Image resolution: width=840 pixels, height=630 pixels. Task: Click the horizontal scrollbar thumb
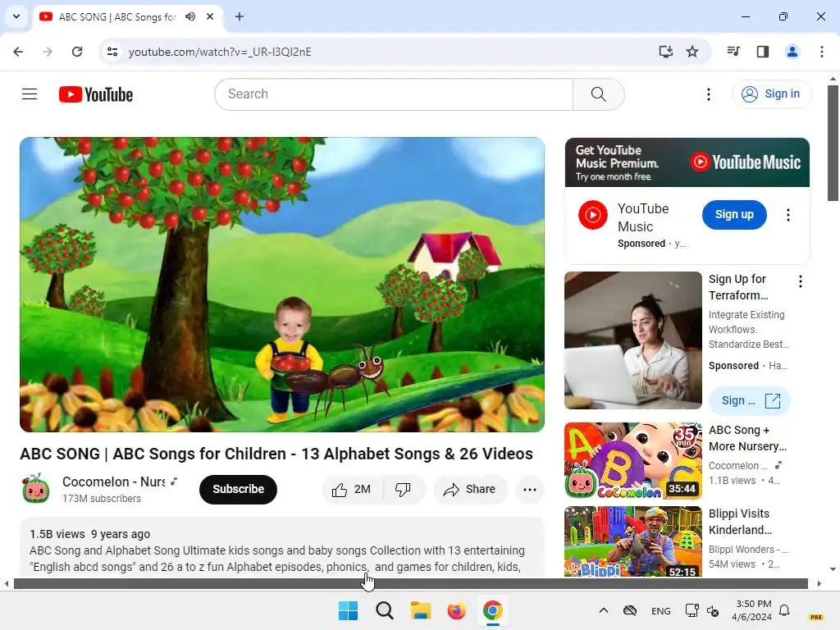click(410, 583)
